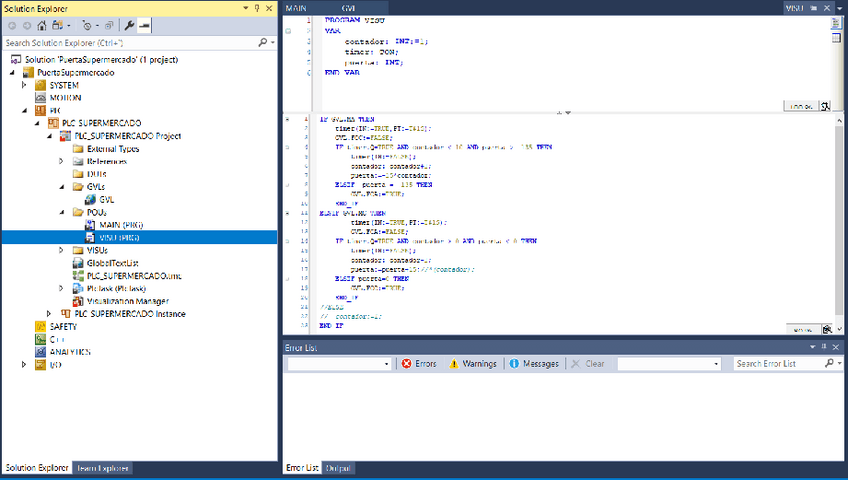Click the Search Error List field

(778, 364)
